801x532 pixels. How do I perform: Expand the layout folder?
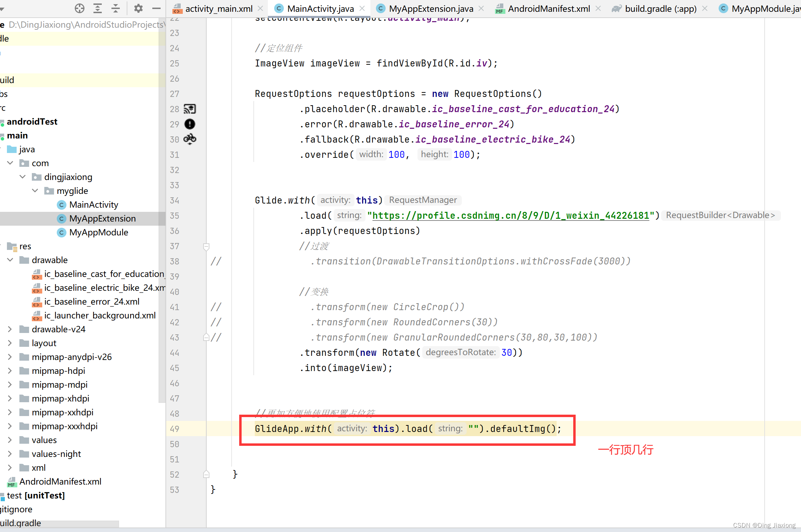click(x=10, y=343)
